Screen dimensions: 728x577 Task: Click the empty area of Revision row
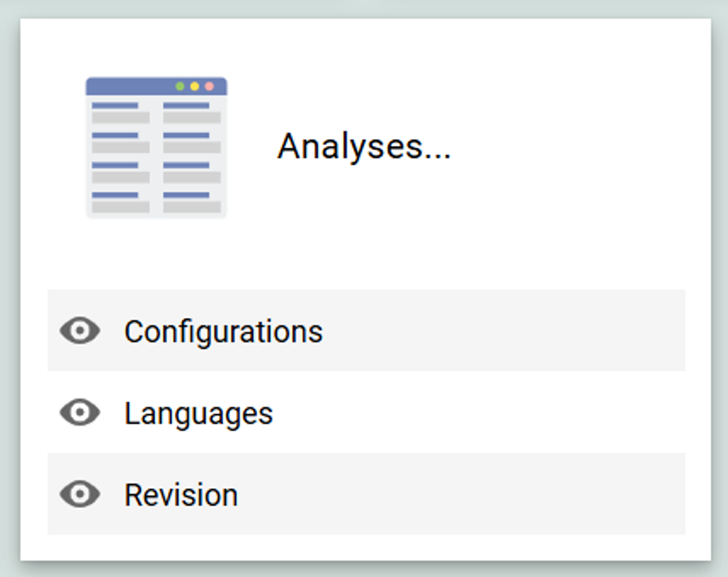[495, 494]
